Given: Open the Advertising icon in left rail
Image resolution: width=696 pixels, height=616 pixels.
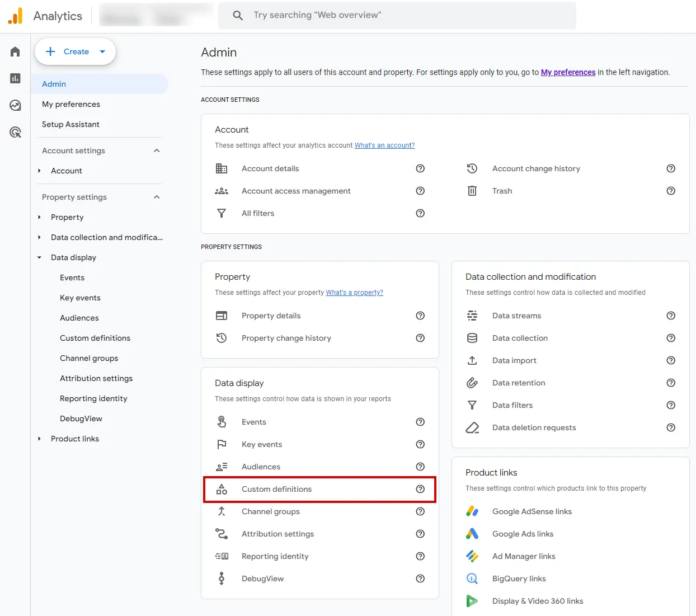Looking at the screenshot, I should coord(15,132).
